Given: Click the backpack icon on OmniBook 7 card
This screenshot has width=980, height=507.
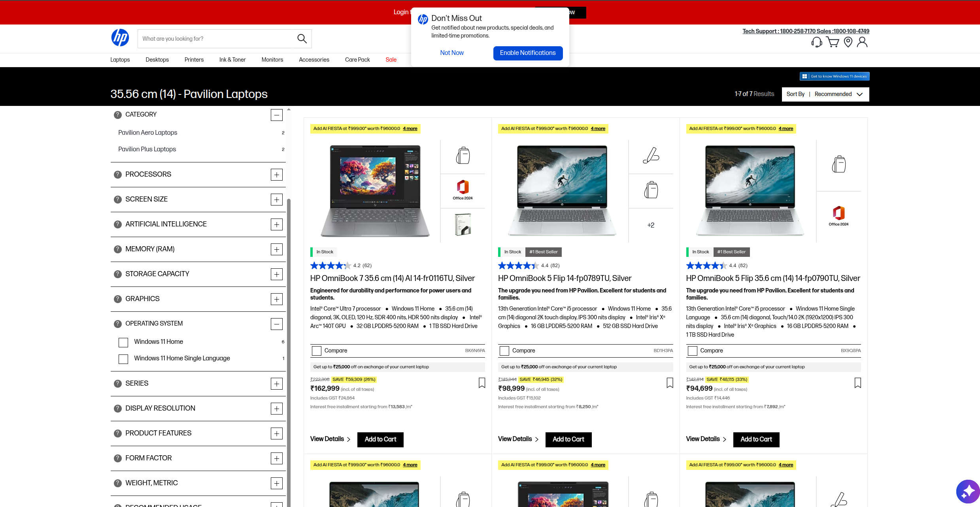Looking at the screenshot, I should [x=463, y=155].
